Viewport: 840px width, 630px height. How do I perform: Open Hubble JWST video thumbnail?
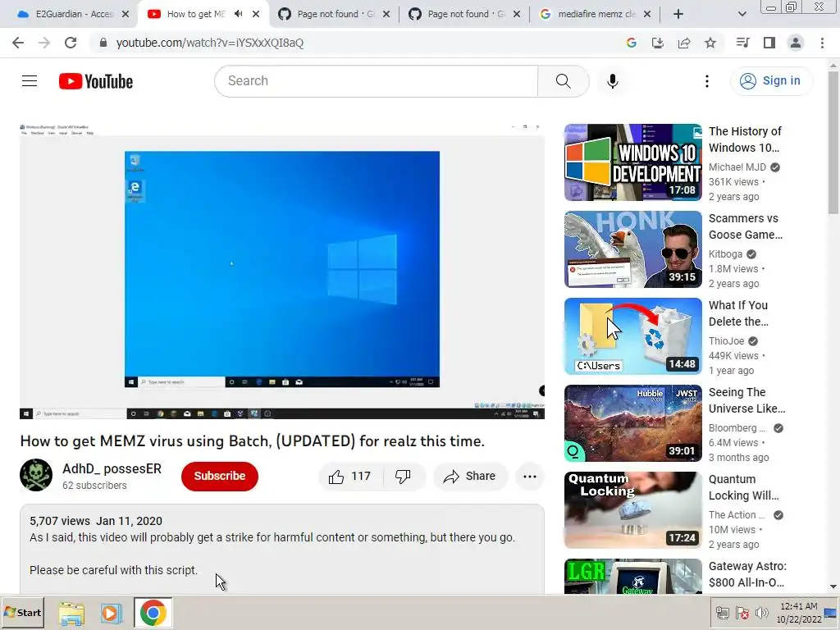click(x=632, y=423)
